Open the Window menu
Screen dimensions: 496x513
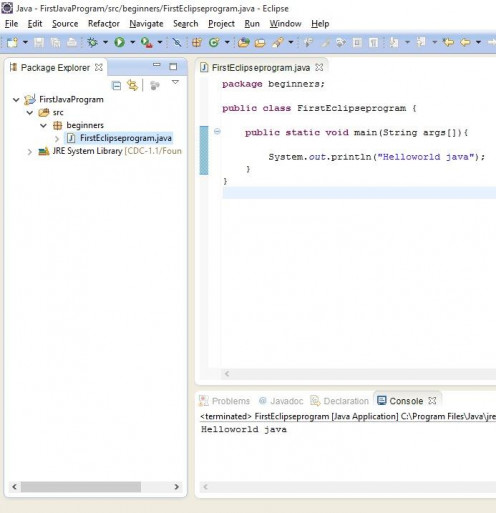point(285,24)
